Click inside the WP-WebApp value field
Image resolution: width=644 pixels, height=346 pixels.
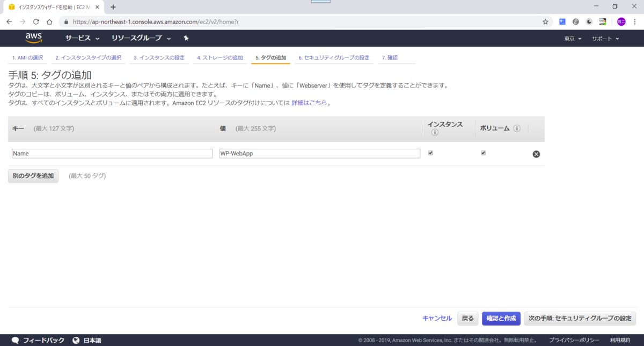[x=319, y=153]
